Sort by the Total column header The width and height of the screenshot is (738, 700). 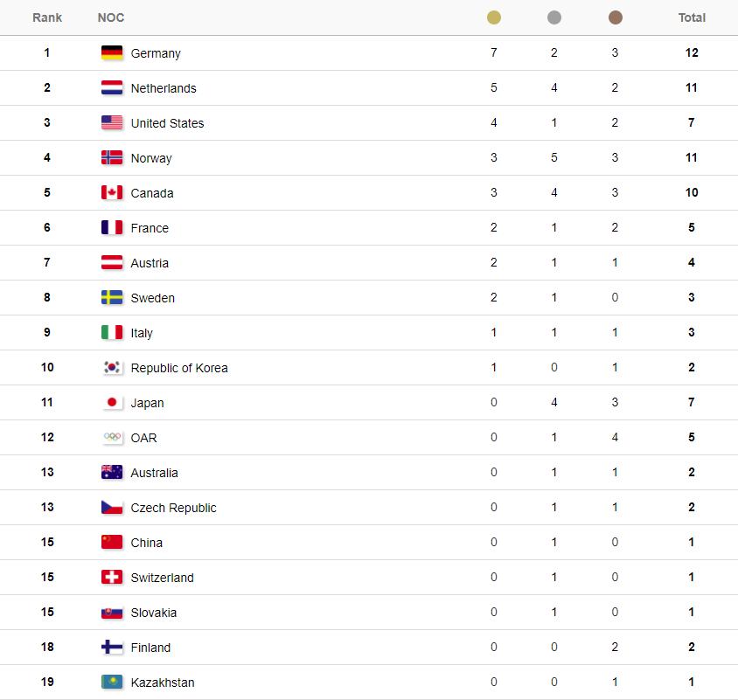tap(692, 17)
